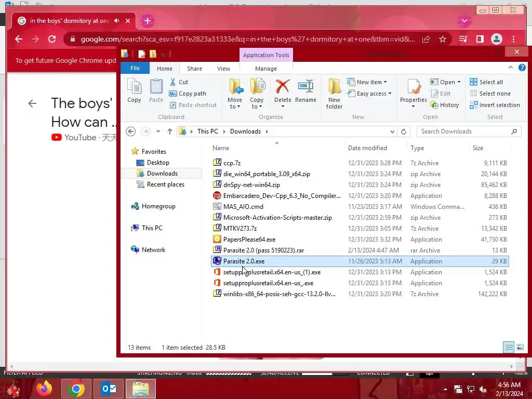Collapse the ribbon with the chevron

[x=510, y=68]
